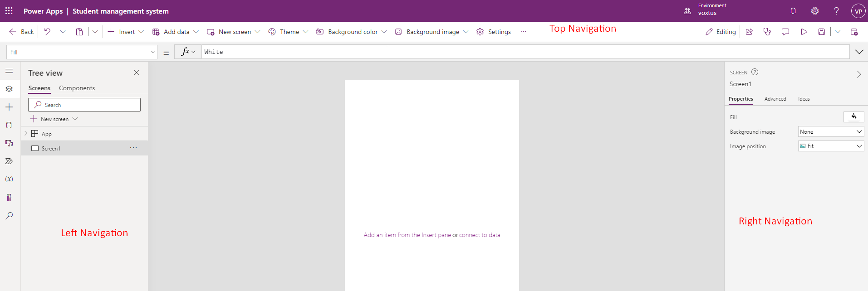The image size is (868, 291).
Task: Click the Environment voxtus selector
Action: [705, 10]
